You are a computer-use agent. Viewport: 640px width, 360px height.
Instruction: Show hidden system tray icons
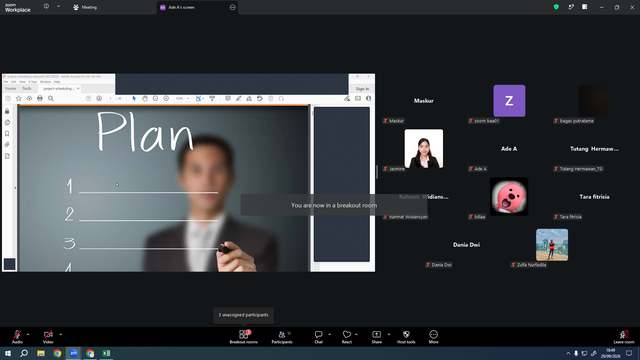click(x=568, y=353)
